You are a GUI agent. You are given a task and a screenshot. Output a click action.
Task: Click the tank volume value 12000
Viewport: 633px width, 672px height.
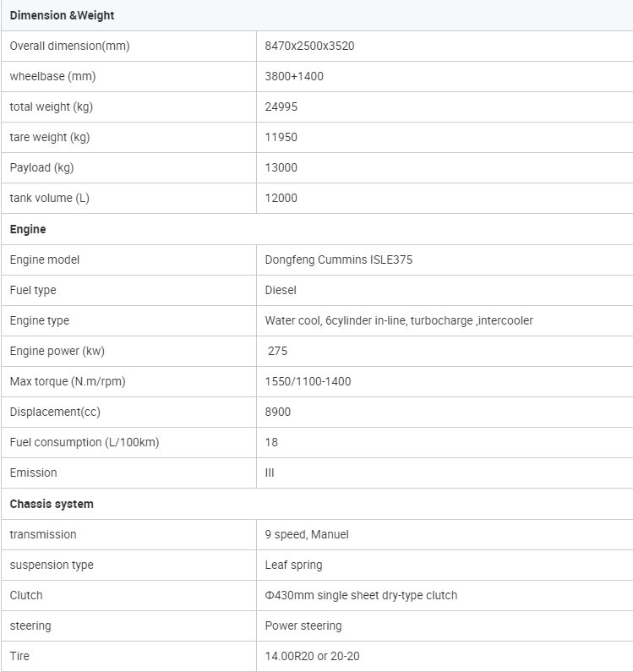point(281,198)
